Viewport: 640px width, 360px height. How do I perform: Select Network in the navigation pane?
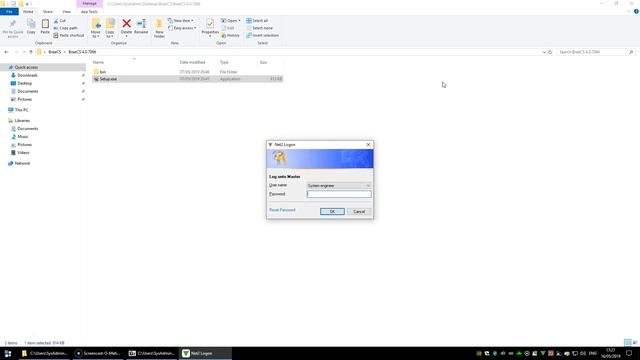click(22, 163)
